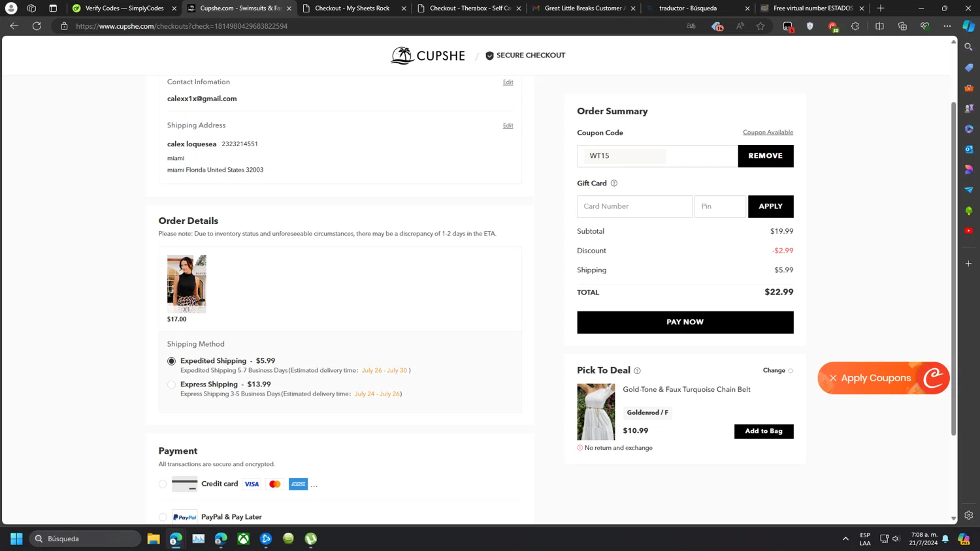Open browser settings and more menu
980x551 pixels.
point(947,26)
